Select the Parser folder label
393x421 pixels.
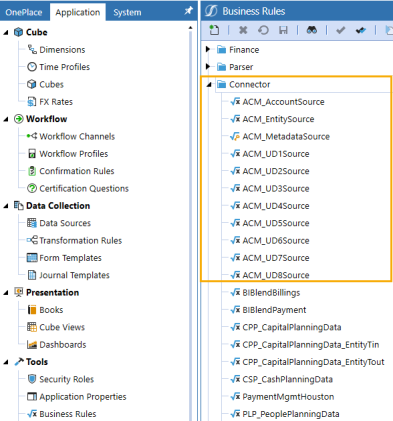click(x=241, y=67)
